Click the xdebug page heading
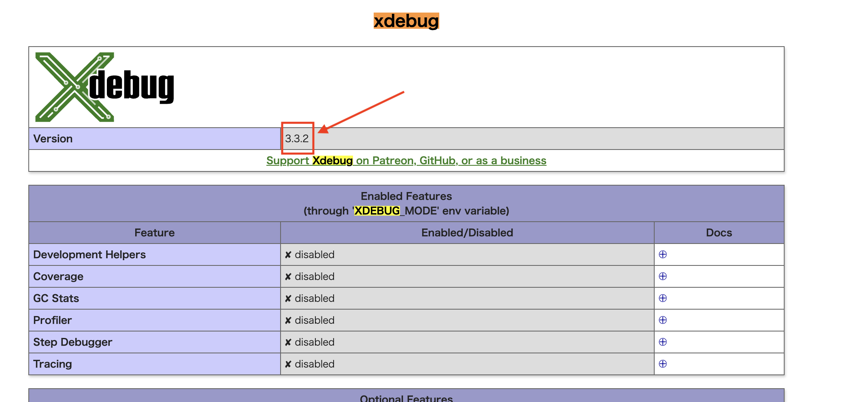This screenshot has height=402, width=868. click(x=406, y=21)
